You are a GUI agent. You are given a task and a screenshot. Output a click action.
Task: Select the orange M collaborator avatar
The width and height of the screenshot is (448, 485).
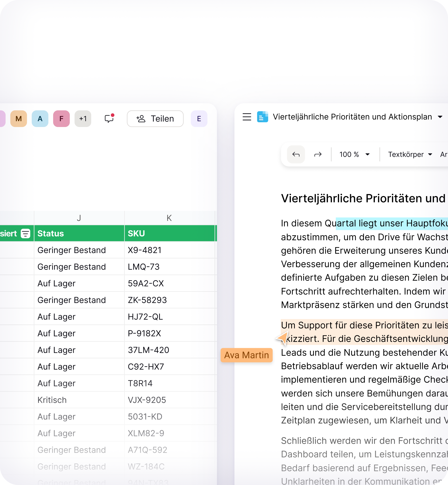click(19, 119)
